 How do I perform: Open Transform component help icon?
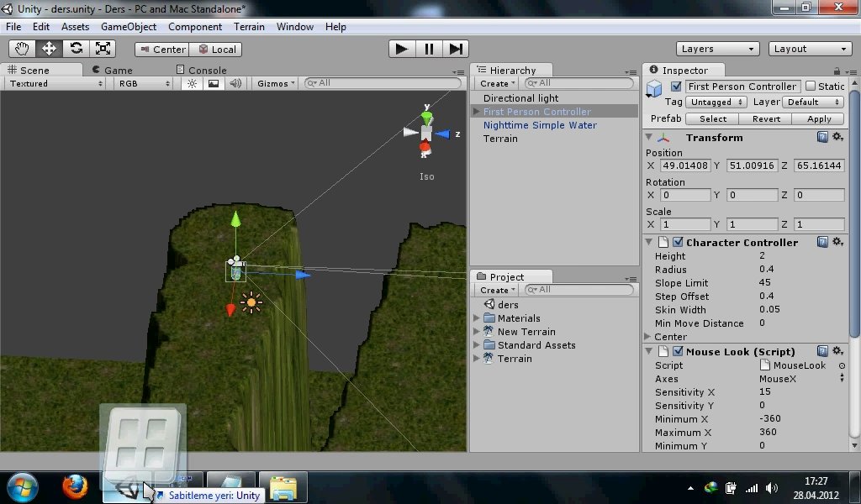[x=822, y=137]
